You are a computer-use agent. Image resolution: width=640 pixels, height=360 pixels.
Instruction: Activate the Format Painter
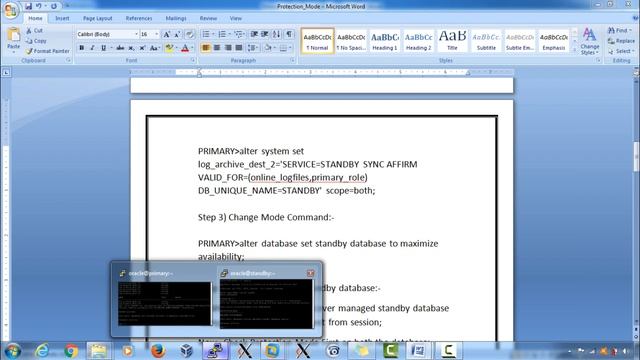pos(48,51)
